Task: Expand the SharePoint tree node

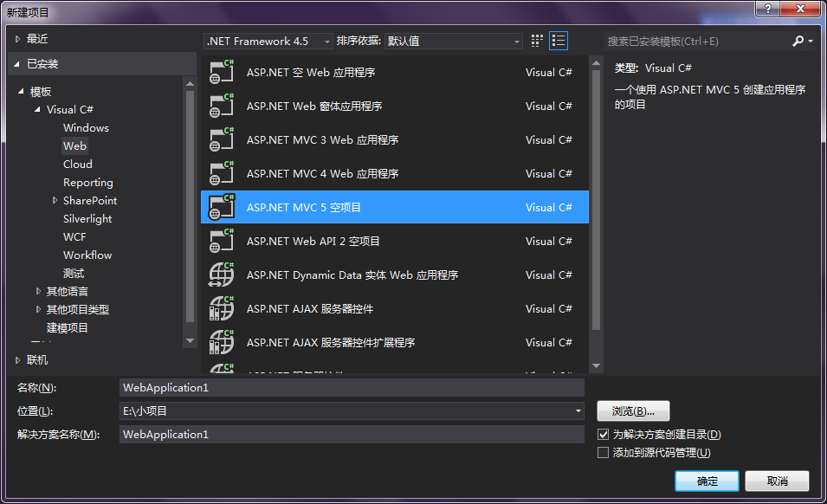Action: coord(55,200)
